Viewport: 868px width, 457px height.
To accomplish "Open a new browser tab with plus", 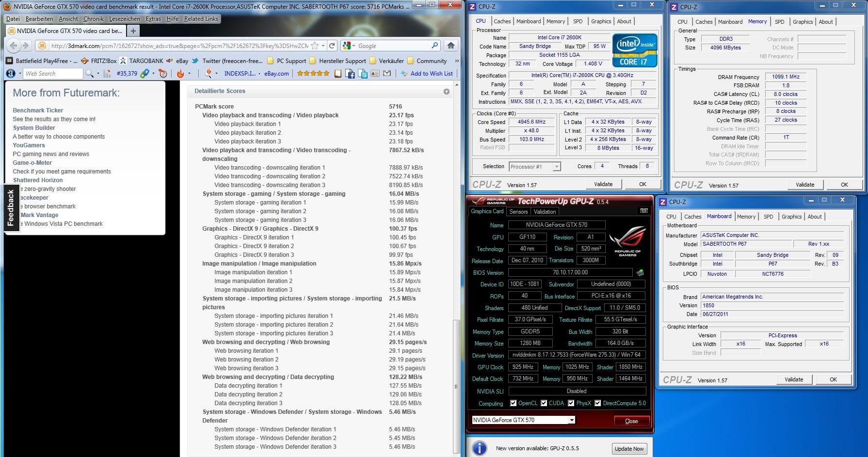I will (133, 31).
